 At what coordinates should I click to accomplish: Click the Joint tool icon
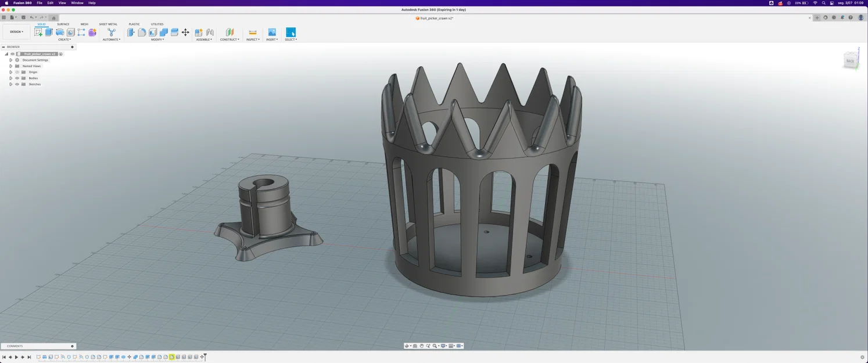(210, 33)
